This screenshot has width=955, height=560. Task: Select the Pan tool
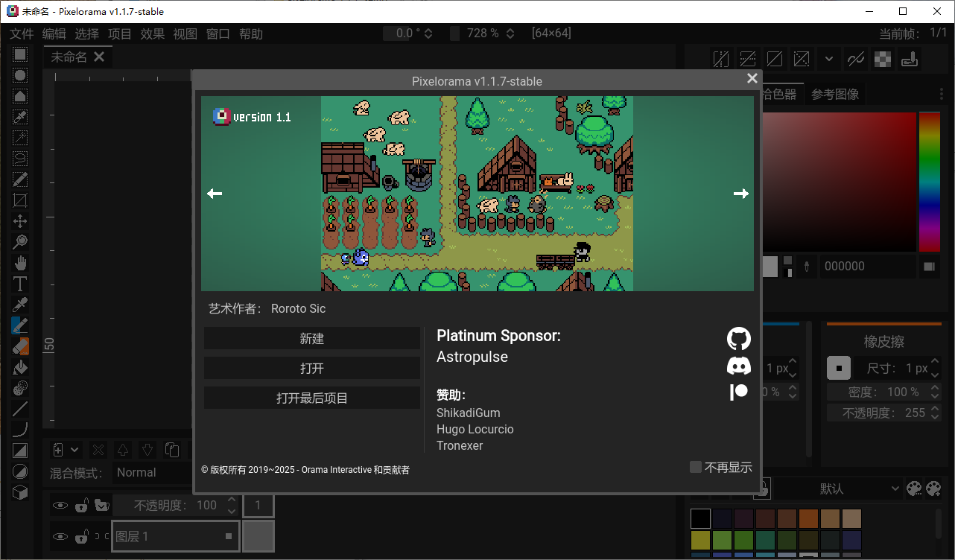click(x=20, y=262)
